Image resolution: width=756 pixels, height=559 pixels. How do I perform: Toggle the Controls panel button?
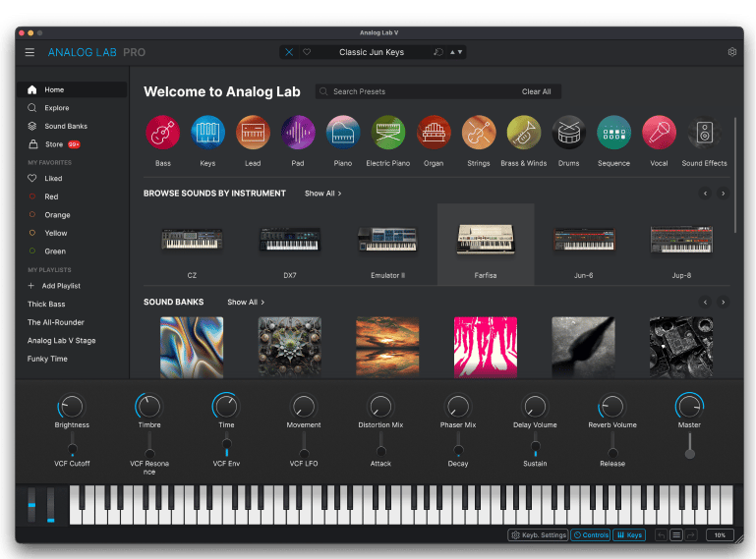coord(591,535)
